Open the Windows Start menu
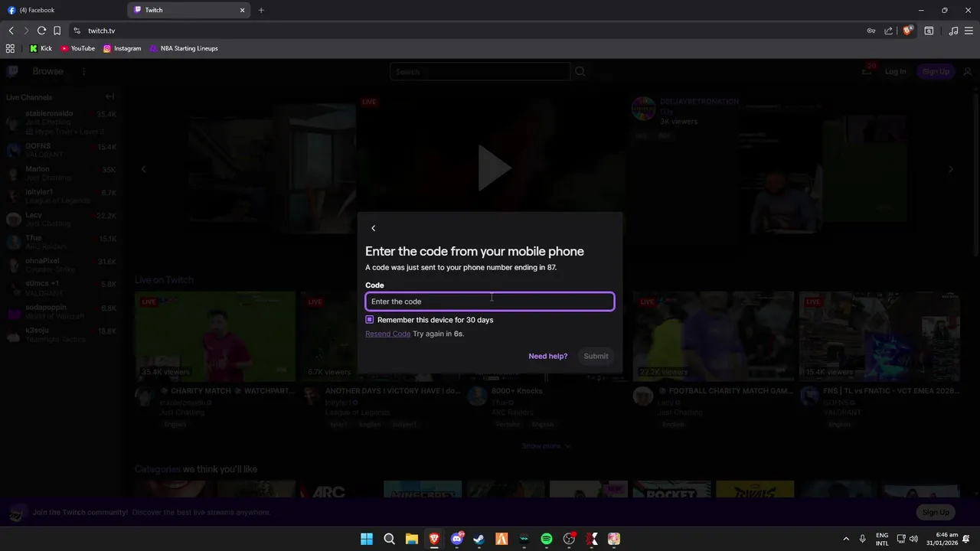980x551 pixels. (367, 539)
